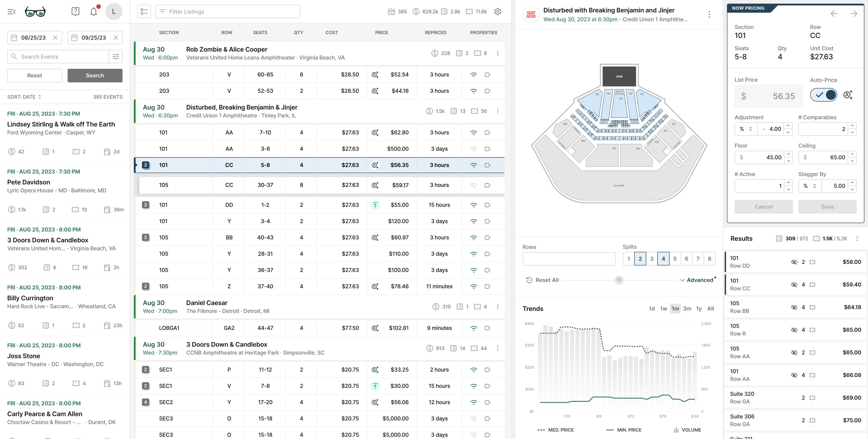Toggle visibility eye for 101 Row AA result

[x=794, y=375]
